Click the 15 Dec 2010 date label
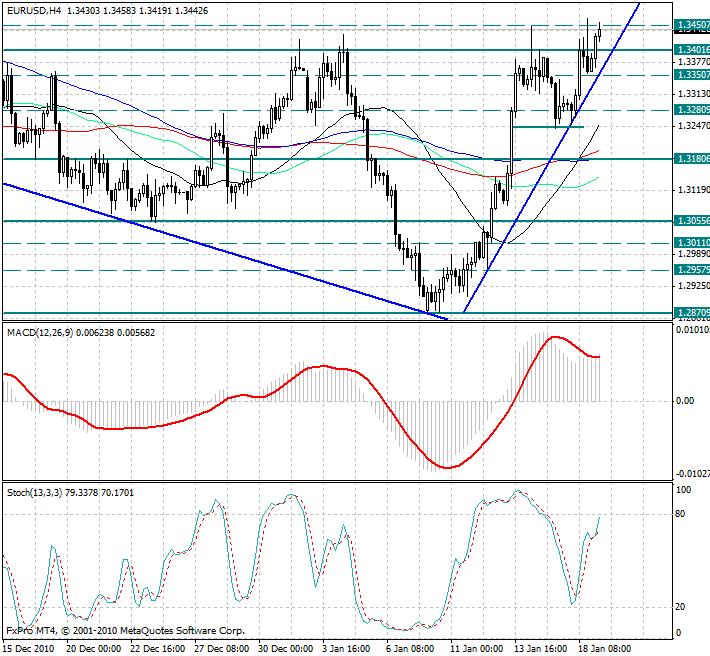 click(x=28, y=648)
